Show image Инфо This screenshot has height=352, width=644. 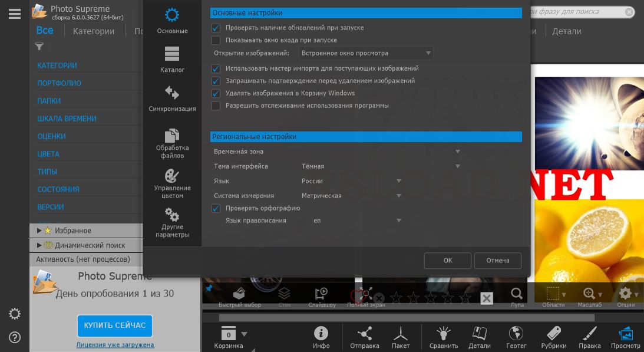click(x=321, y=337)
